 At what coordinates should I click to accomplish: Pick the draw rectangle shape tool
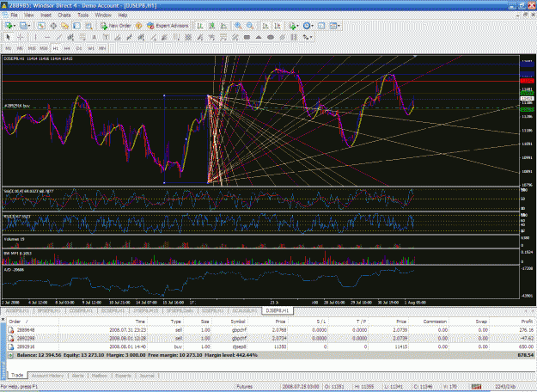tap(247, 37)
